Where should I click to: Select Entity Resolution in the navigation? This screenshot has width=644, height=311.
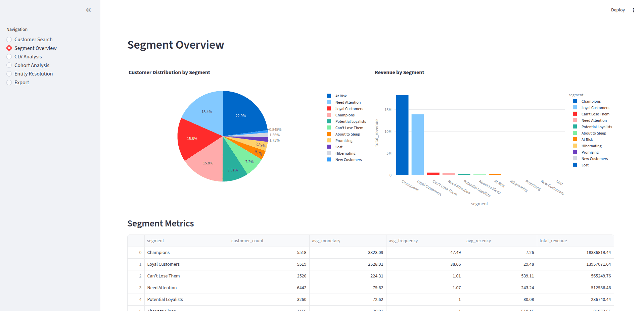pos(33,73)
